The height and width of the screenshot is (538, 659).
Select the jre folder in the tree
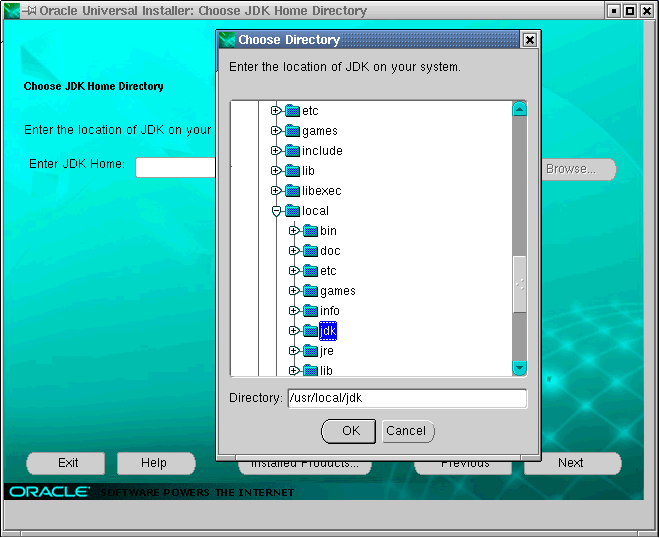[327, 351]
